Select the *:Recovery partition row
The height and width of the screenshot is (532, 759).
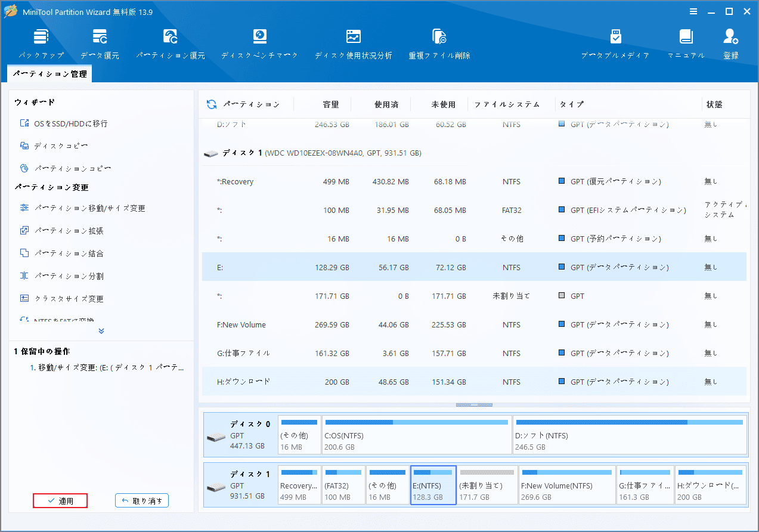[x=474, y=181]
